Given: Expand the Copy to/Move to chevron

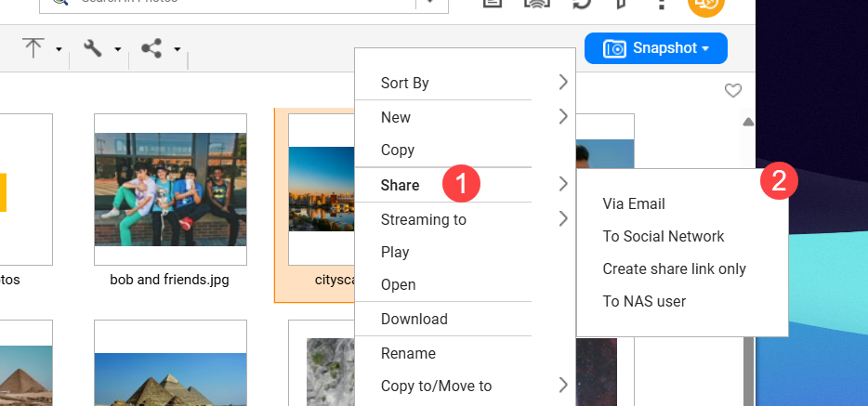Looking at the screenshot, I should point(563,385).
